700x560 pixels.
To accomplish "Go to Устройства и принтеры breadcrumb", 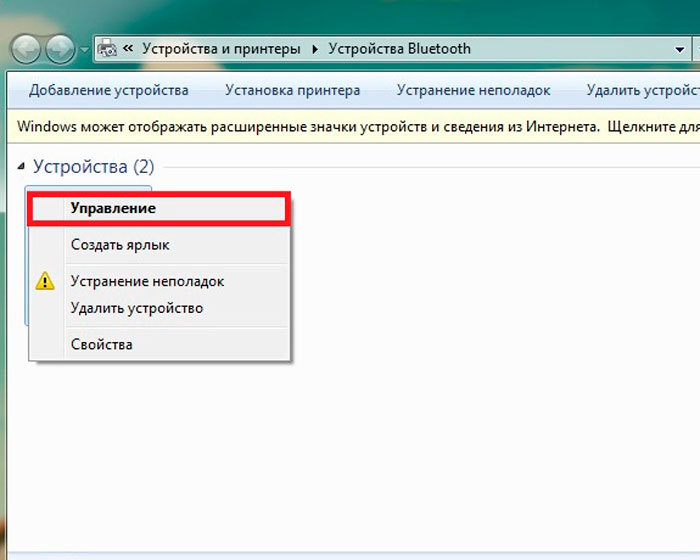I will point(221,48).
